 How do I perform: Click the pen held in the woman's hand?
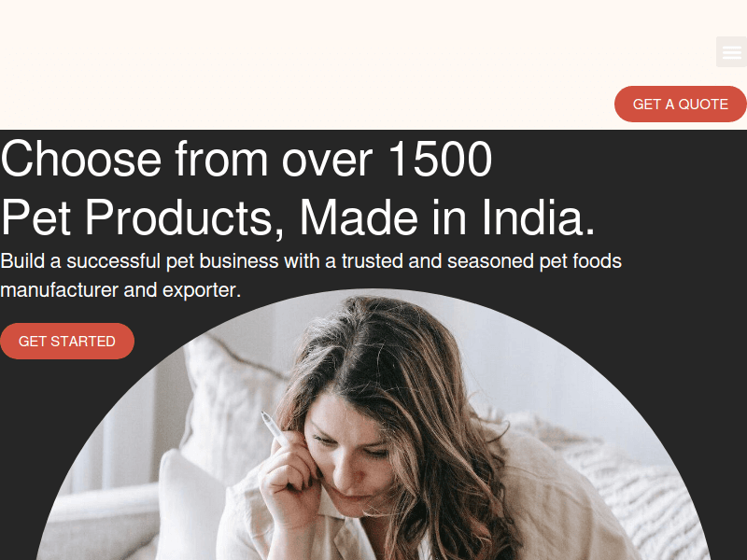coord(275,427)
